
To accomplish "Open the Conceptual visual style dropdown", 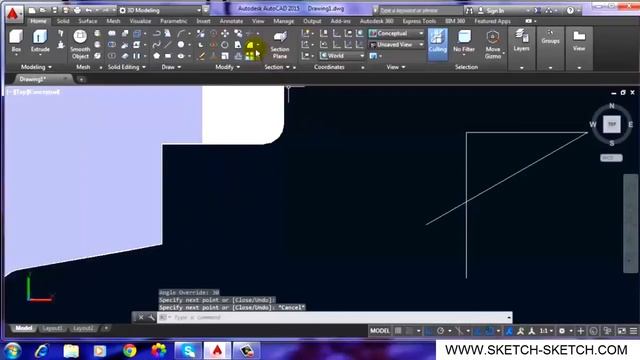I will (396, 33).
